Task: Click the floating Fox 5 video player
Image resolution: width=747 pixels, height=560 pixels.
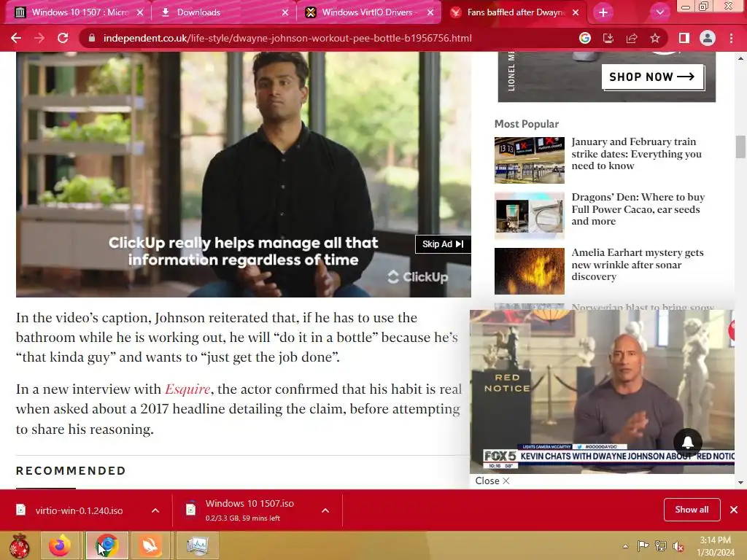Action: pos(602,392)
